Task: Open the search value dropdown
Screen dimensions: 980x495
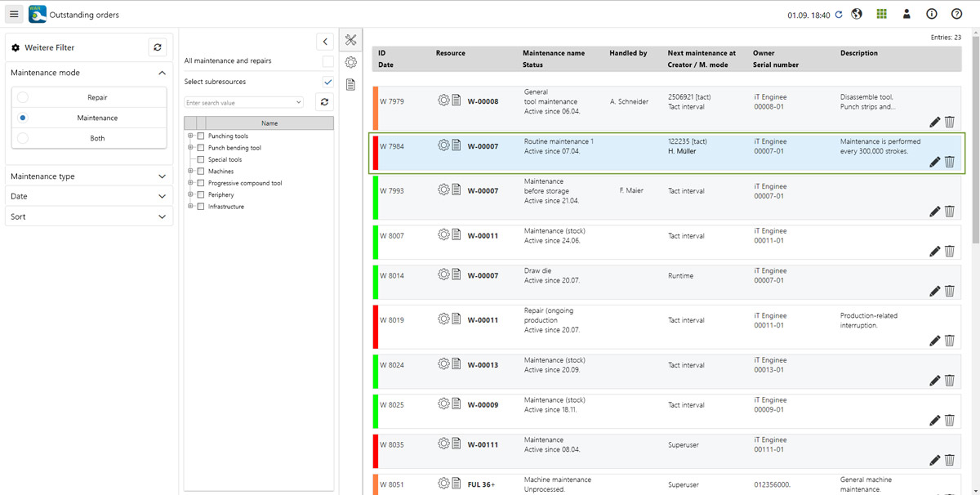Action: [x=298, y=103]
